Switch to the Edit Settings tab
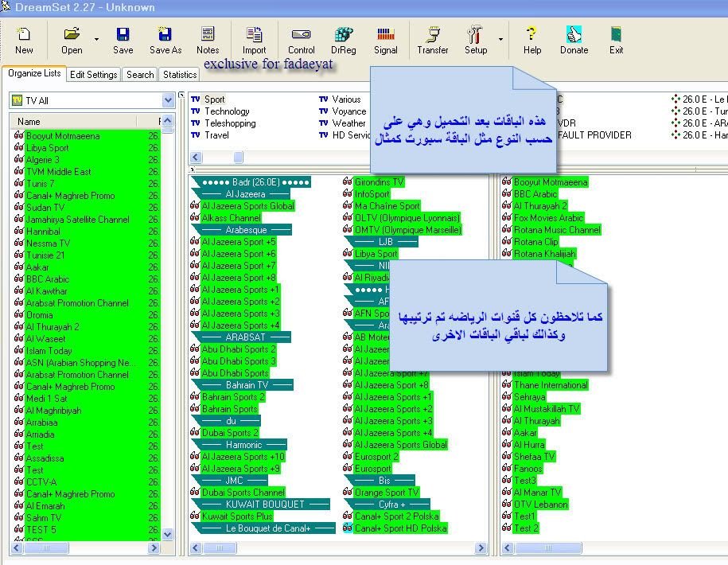This screenshot has width=728, height=565. [x=93, y=74]
